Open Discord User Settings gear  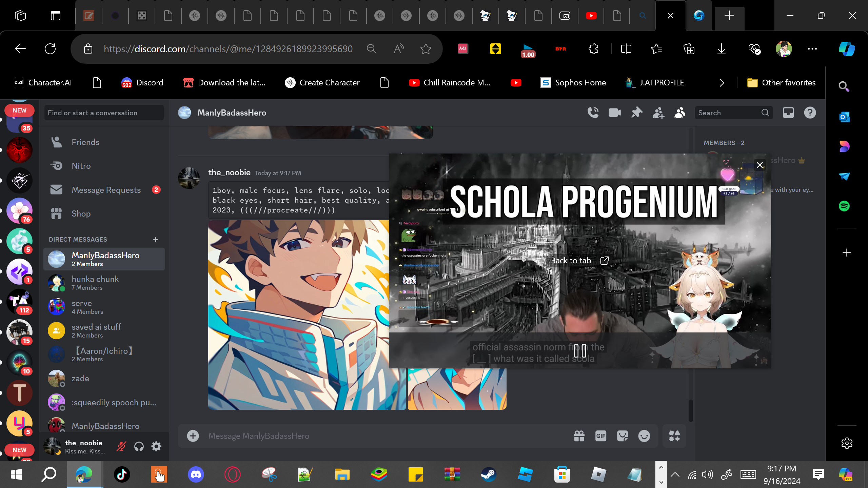pyautogui.click(x=156, y=447)
